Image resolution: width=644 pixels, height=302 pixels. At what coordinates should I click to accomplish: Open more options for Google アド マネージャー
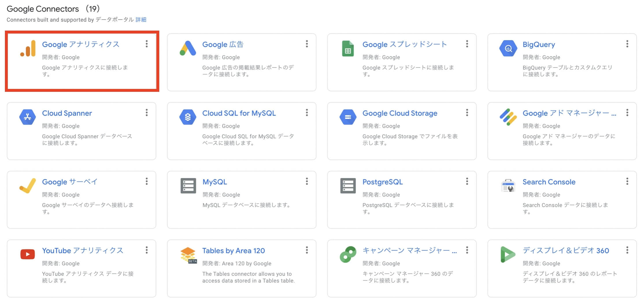627,113
